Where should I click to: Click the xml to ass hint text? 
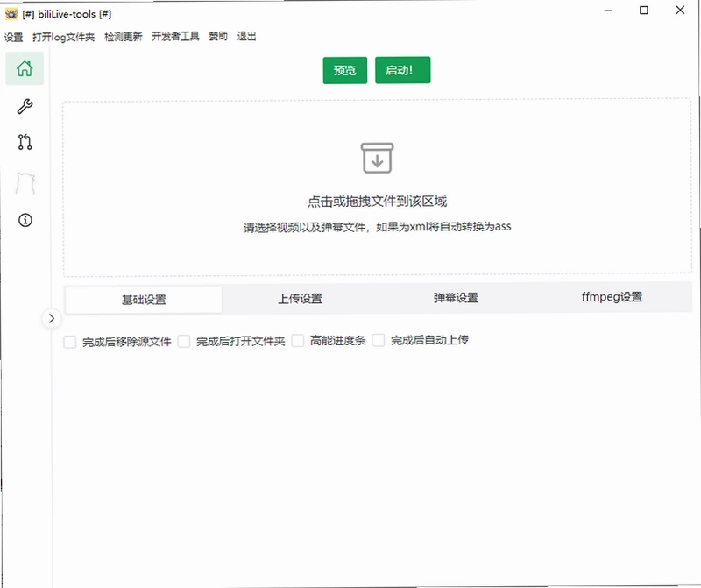378,227
